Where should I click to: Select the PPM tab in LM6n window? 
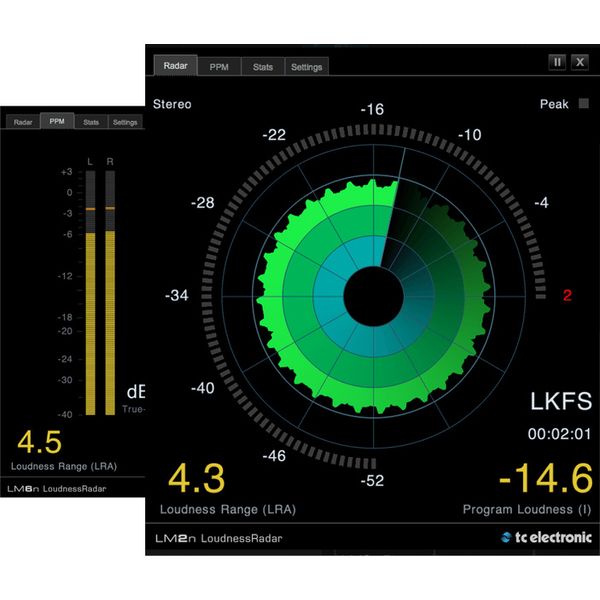tap(57, 121)
